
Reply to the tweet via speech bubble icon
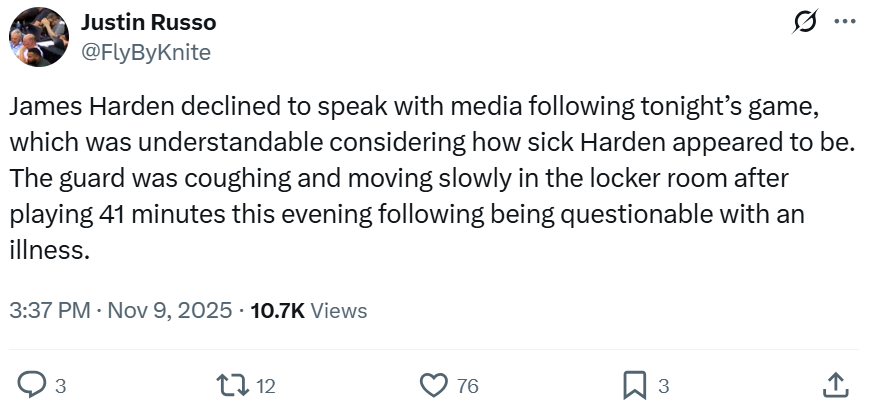pos(33,384)
